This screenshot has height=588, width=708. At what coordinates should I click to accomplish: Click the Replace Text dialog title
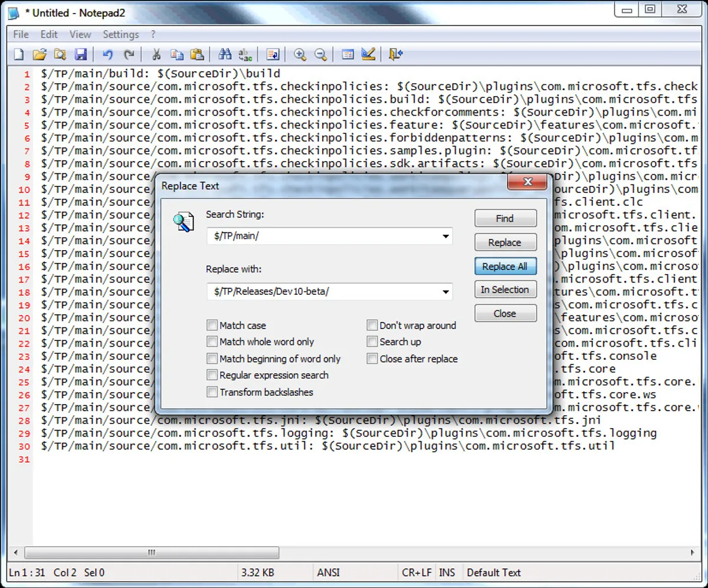coord(190,186)
